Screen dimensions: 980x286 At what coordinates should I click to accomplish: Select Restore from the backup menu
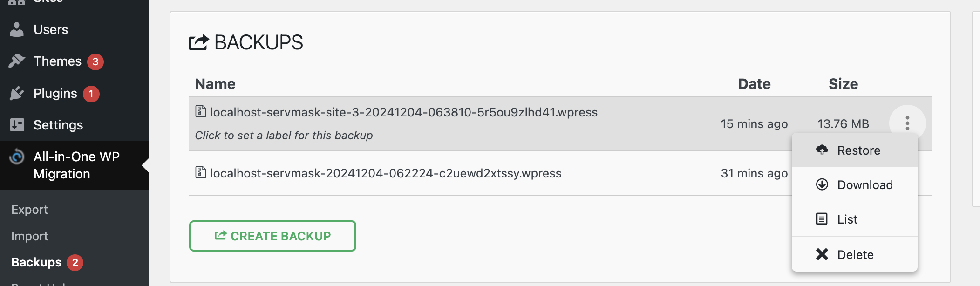[x=858, y=150]
